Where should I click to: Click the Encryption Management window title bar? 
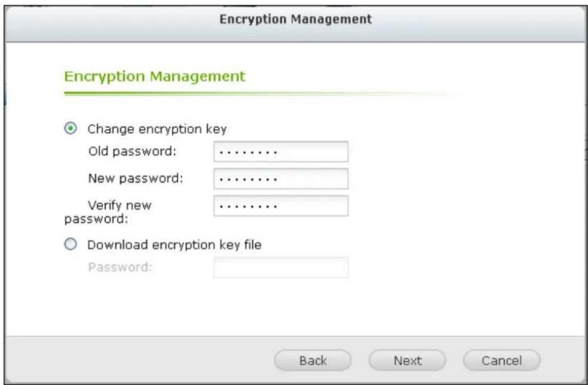[x=296, y=19]
